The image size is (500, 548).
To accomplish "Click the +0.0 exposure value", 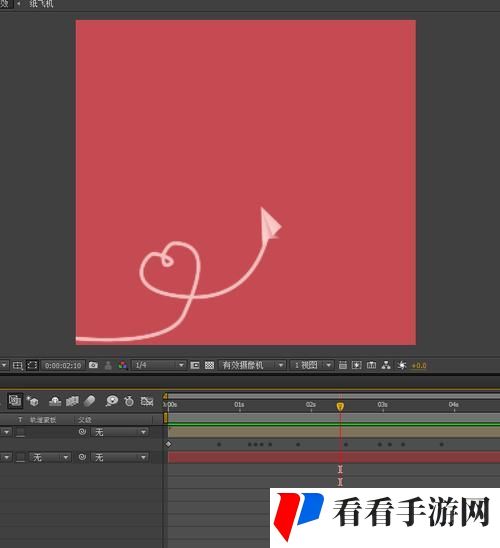I will coord(419,366).
